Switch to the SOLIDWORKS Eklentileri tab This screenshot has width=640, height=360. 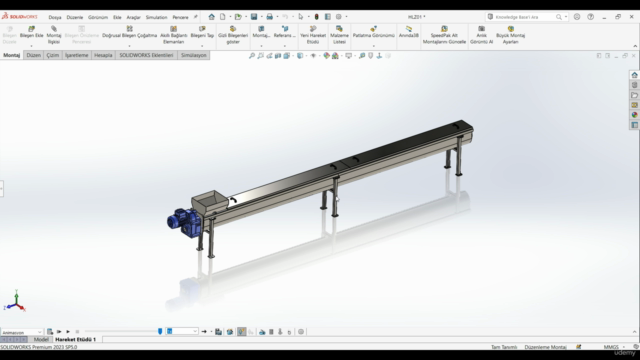coord(146,55)
